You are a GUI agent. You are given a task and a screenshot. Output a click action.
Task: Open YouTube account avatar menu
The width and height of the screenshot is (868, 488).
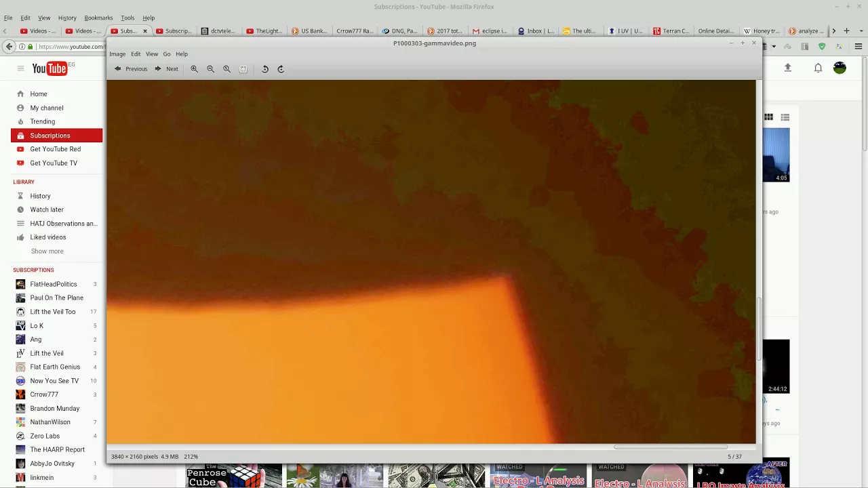pyautogui.click(x=840, y=68)
